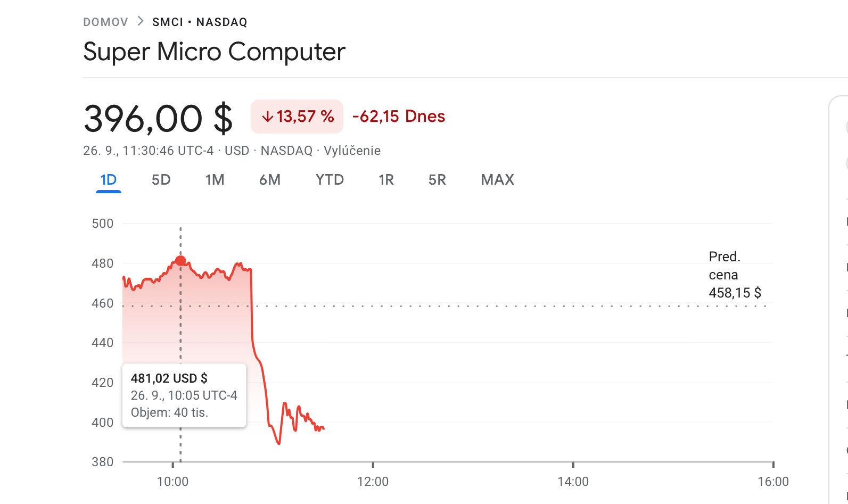Switch to the 6M range tab
Screen dimensions: 848x504
click(270, 180)
